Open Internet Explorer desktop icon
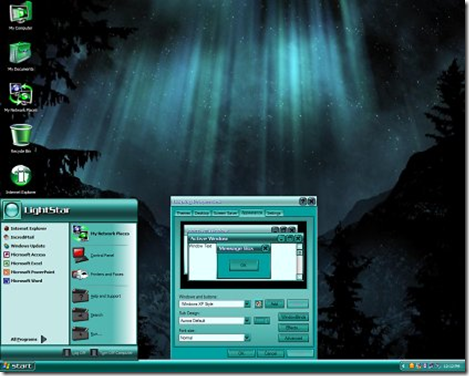469x376 pixels. 21,179
